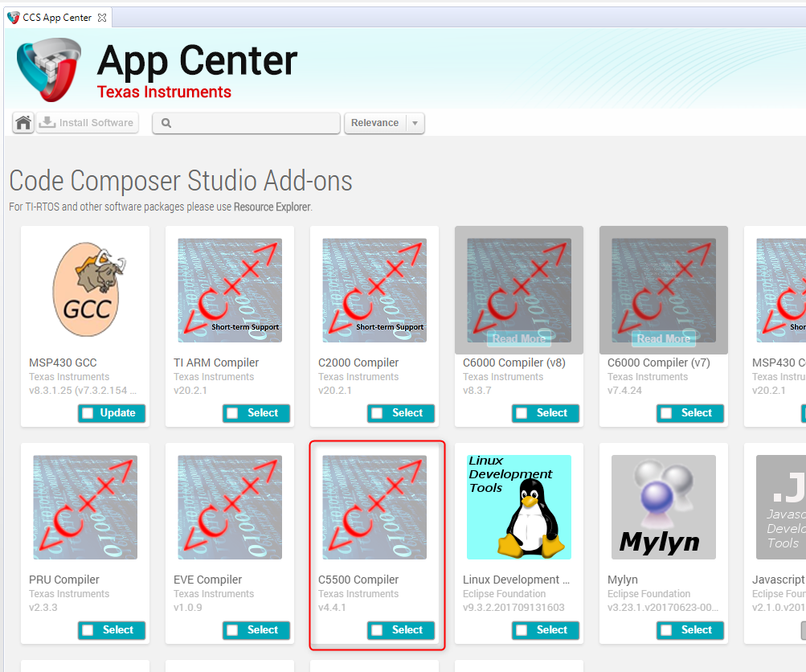This screenshot has width=806, height=672.
Task: Click version v1.0.9 under EVE Compiler
Action: (187, 607)
